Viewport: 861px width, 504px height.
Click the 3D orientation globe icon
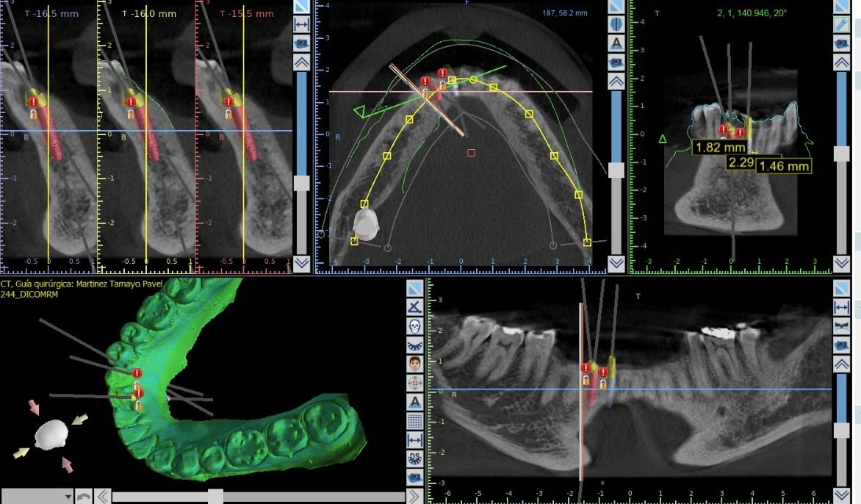(414, 383)
